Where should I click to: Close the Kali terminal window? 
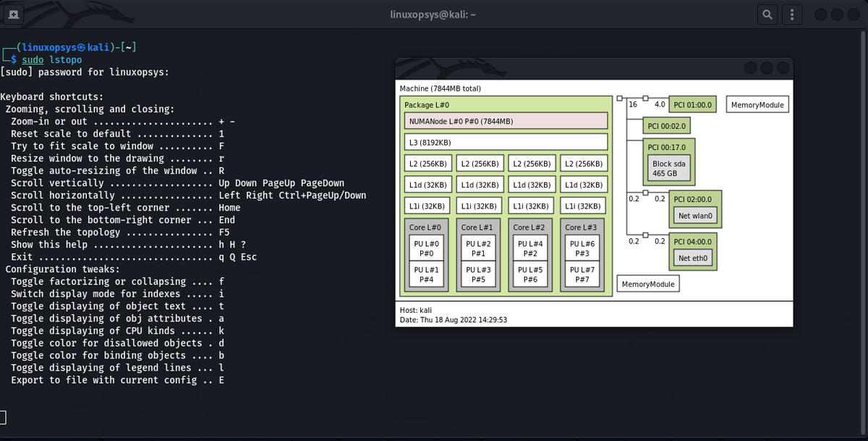click(x=854, y=14)
